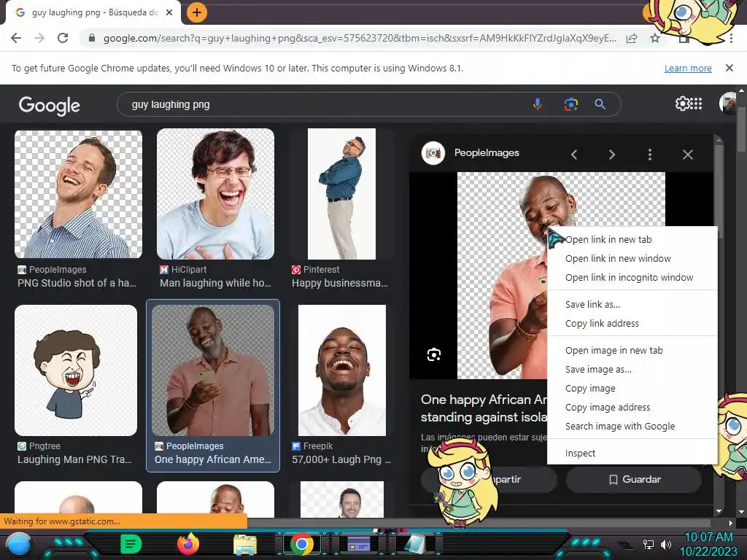Search by voice microphone icon
The height and width of the screenshot is (560, 747).
tap(538, 104)
